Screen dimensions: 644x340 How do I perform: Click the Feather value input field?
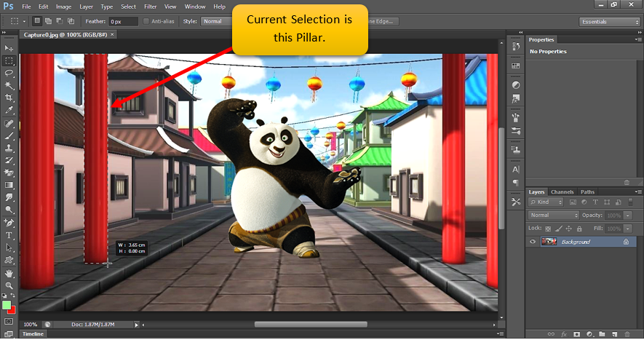click(123, 21)
